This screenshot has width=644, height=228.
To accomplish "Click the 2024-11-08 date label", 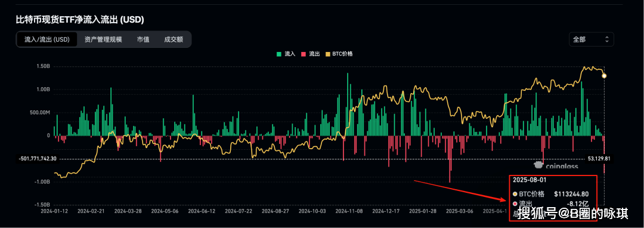I will (x=349, y=211).
